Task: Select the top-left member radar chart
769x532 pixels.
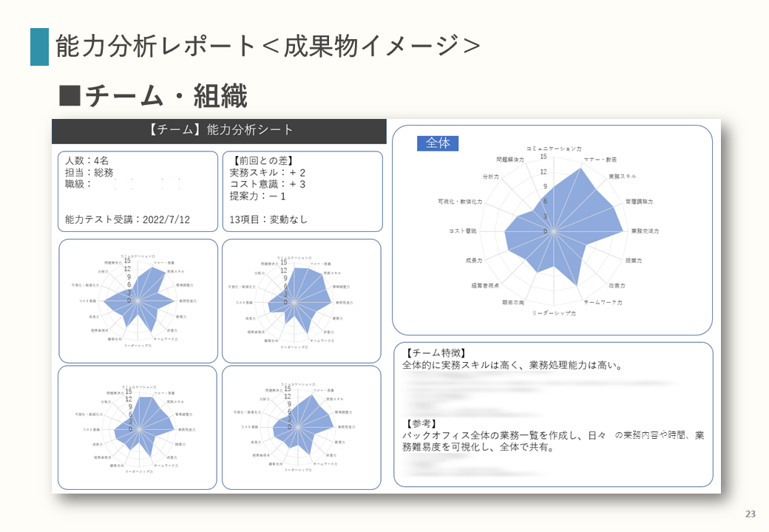Action: pos(138,301)
